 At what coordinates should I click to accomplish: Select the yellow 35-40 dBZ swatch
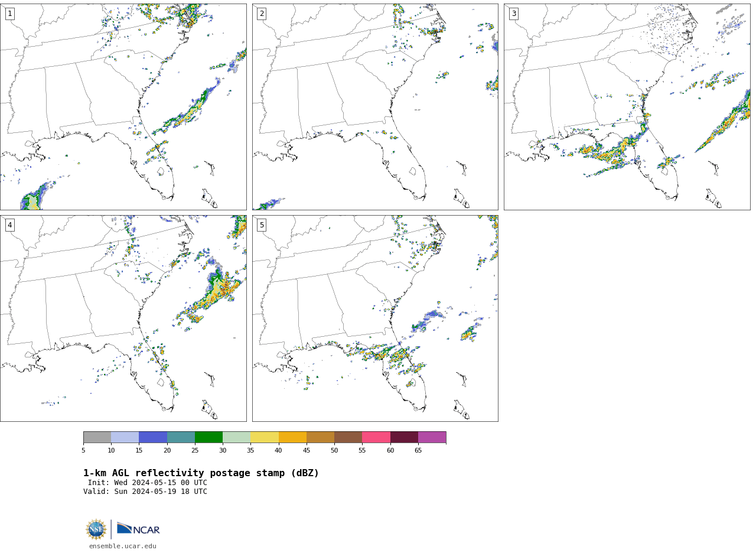[x=265, y=437]
